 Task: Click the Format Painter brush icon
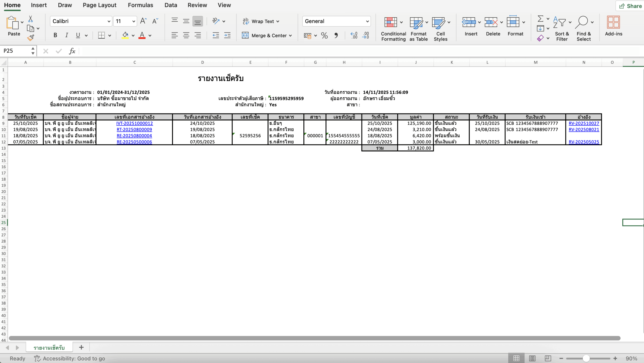pos(31,38)
